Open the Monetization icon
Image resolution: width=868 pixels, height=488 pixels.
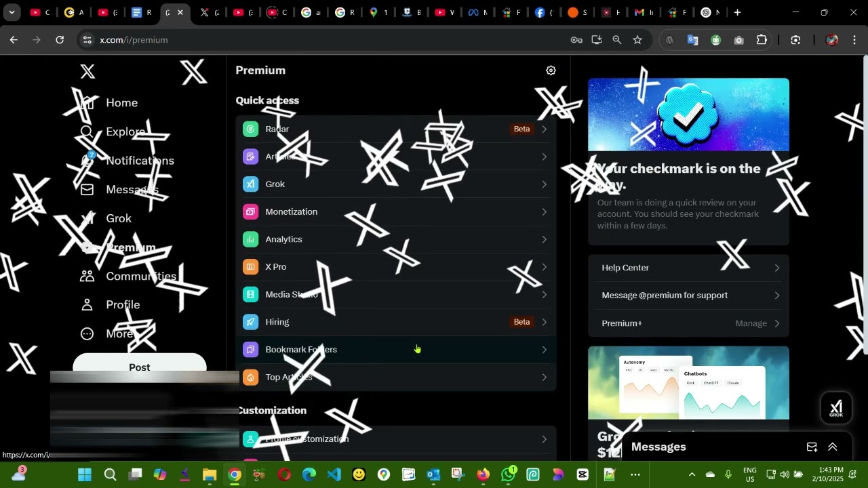[251, 212]
